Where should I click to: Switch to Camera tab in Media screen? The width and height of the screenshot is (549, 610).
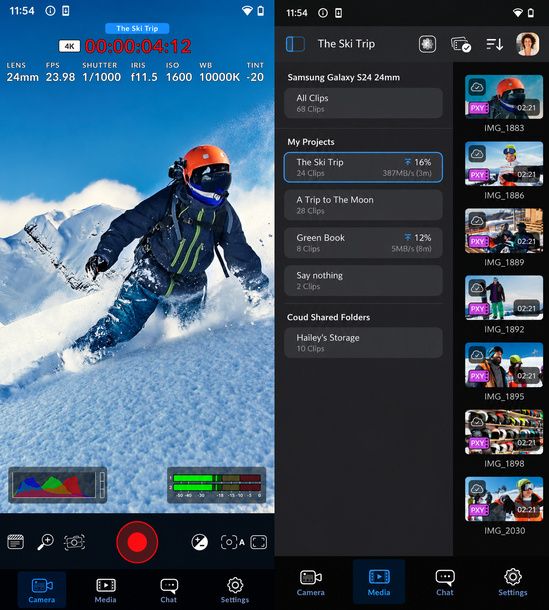[310, 582]
